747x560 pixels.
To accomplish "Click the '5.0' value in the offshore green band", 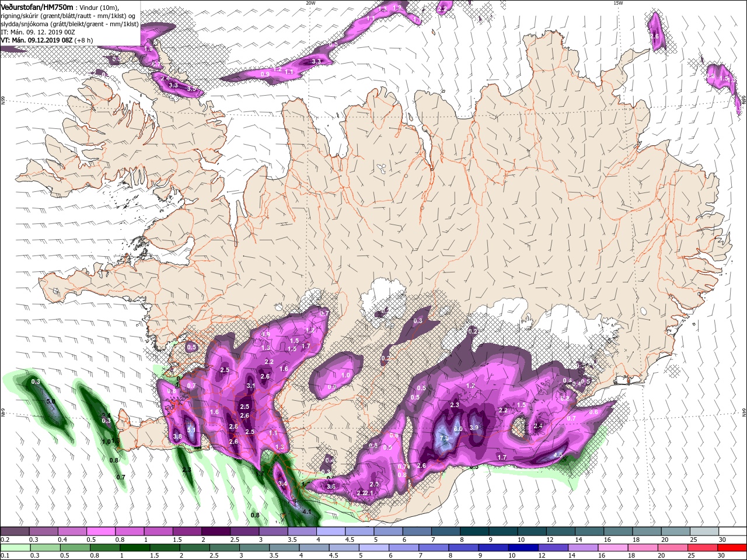I will [51, 402].
